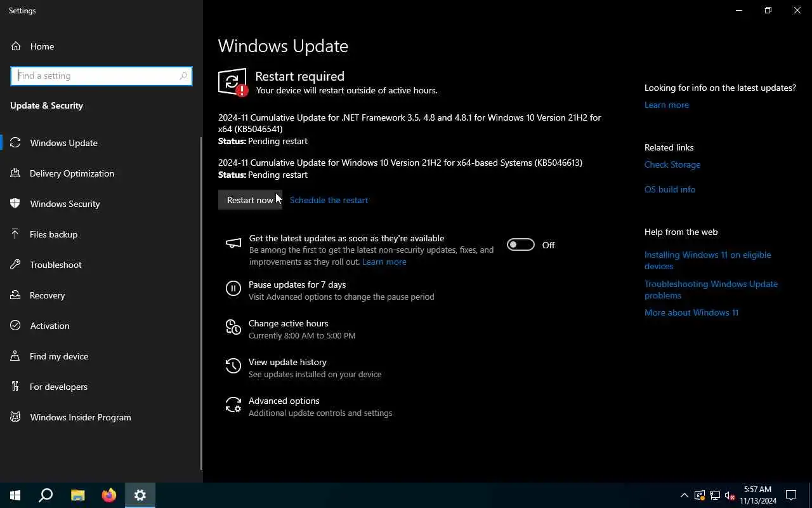The image size is (812, 508).
Task: Click the gear-sync icon for Advanced options
Action: point(233,405)
